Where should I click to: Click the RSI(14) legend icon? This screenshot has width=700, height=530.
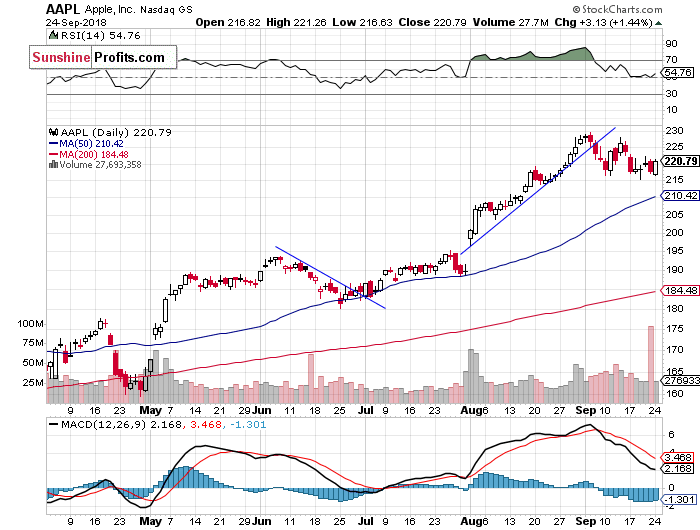[53, 35]
